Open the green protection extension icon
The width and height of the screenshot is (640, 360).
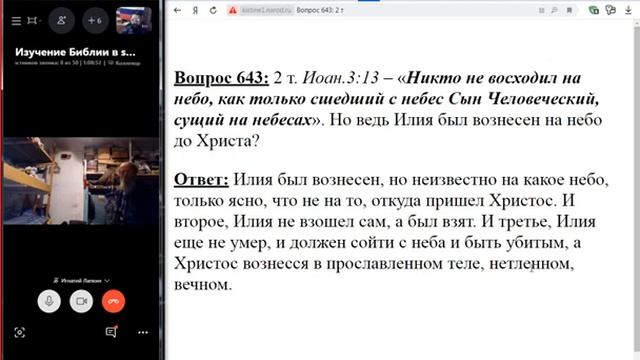pos(594,10)
